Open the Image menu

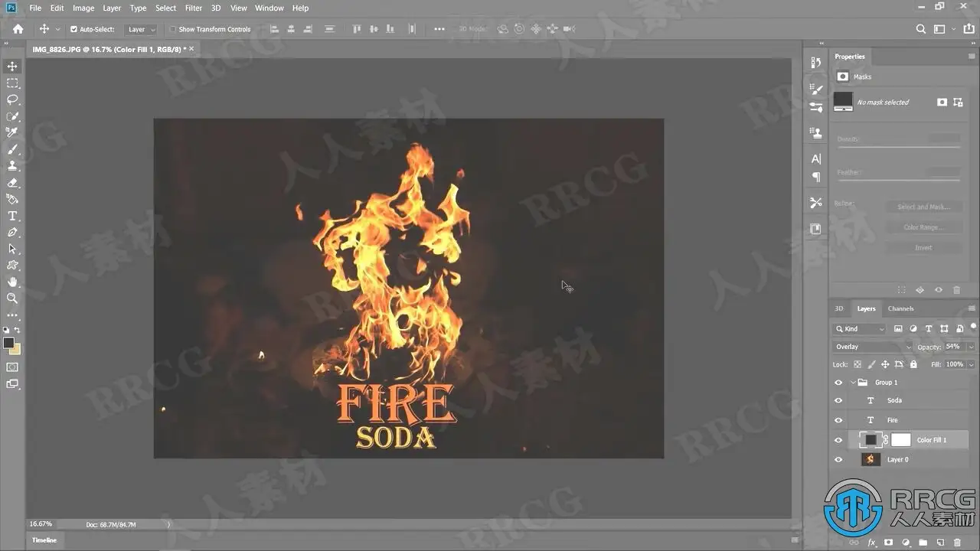pyautogui.click(x=83, y=8)
